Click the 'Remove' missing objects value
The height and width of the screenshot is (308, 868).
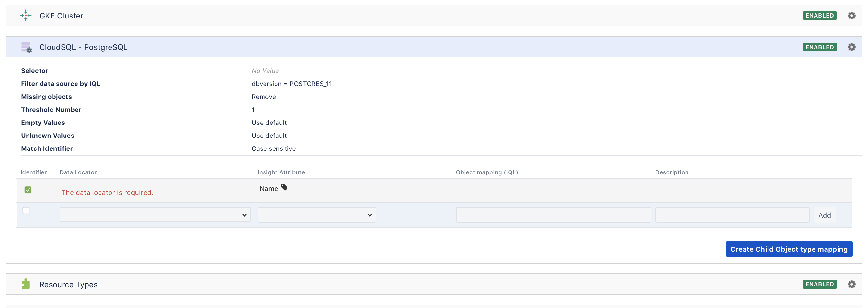[264, 97]
